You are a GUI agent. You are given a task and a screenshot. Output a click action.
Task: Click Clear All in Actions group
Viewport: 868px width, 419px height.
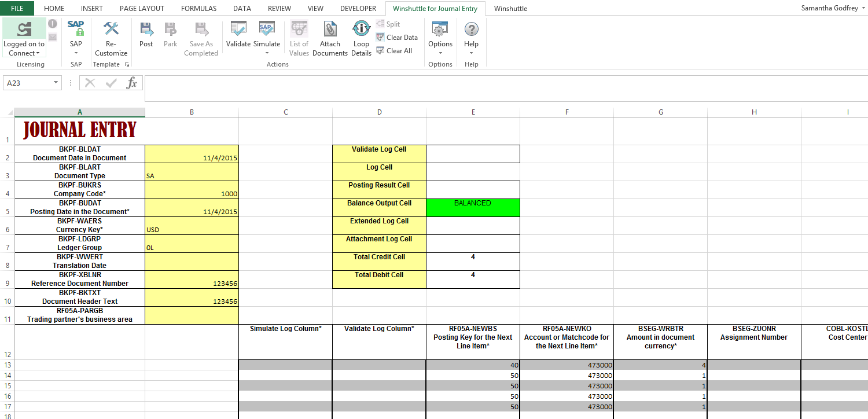pos(394,50)
